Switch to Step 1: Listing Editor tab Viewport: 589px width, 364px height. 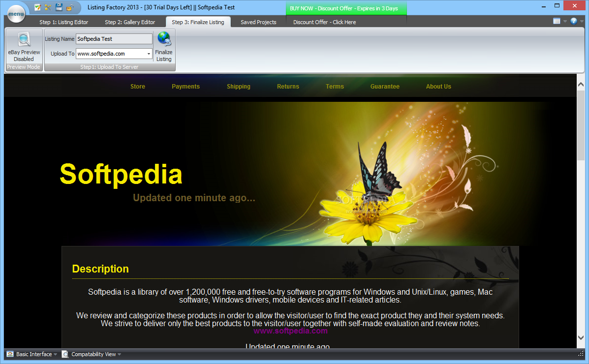click(64, 22)
